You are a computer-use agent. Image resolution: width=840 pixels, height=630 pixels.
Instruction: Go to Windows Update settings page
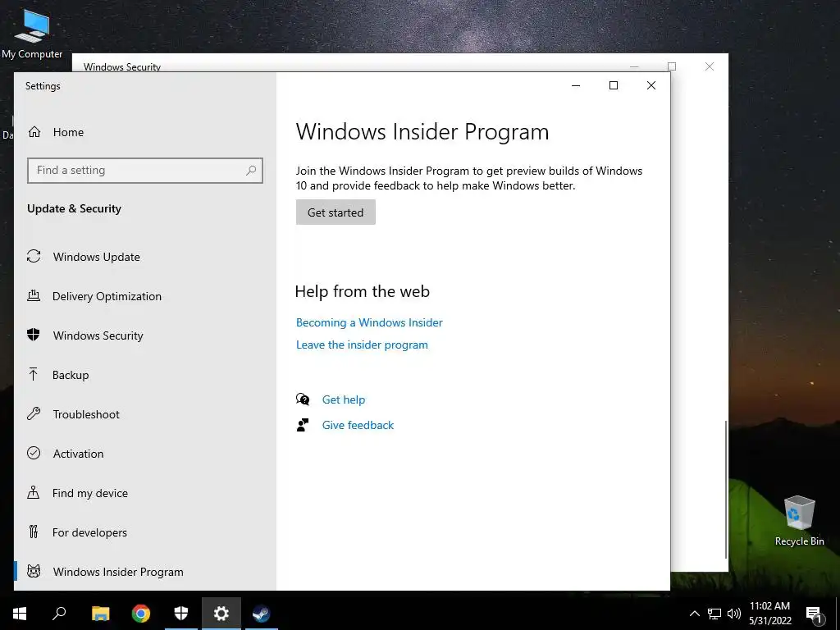[x=97, y=257]
